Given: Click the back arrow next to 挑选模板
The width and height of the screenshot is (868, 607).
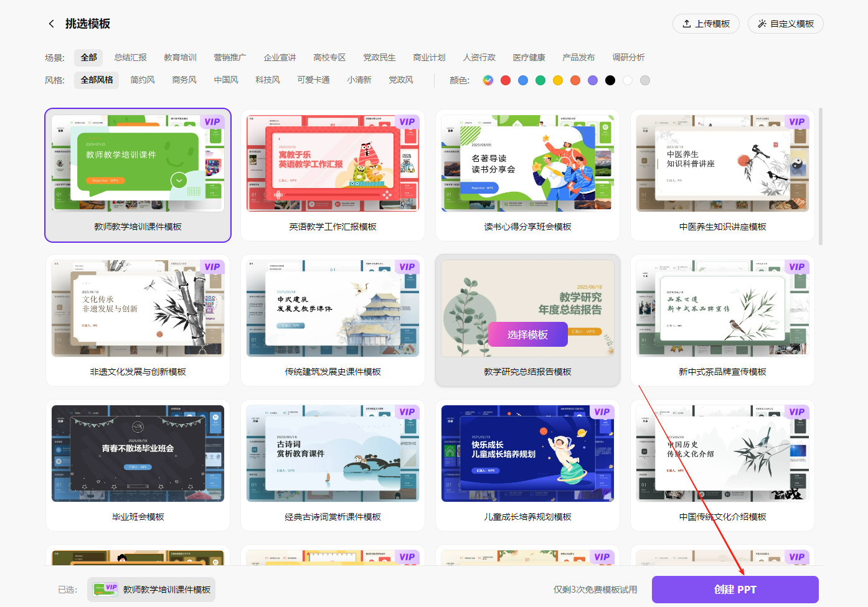Looking at the screenshot, I should pyautogui.click(x=51, y=23).
